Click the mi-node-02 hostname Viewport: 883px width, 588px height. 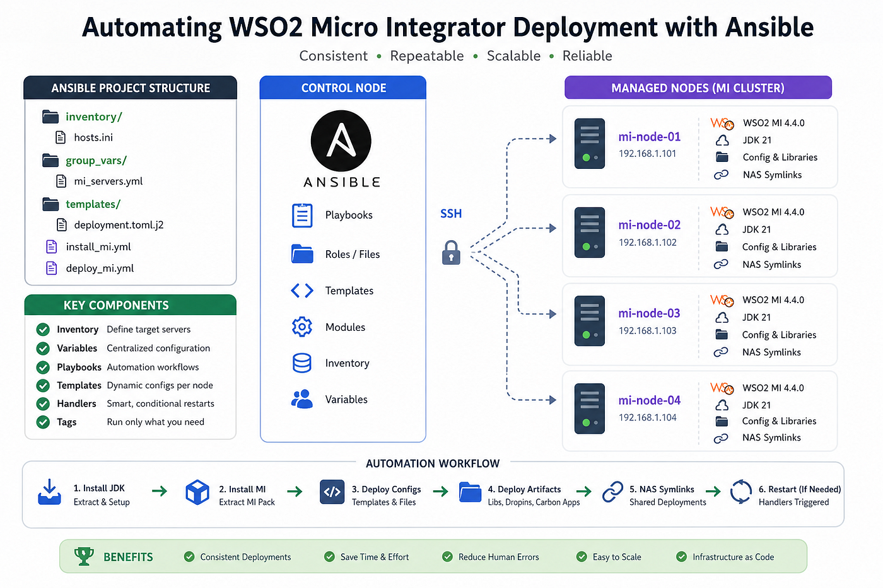pyautogui.click(x=650, y=225)
